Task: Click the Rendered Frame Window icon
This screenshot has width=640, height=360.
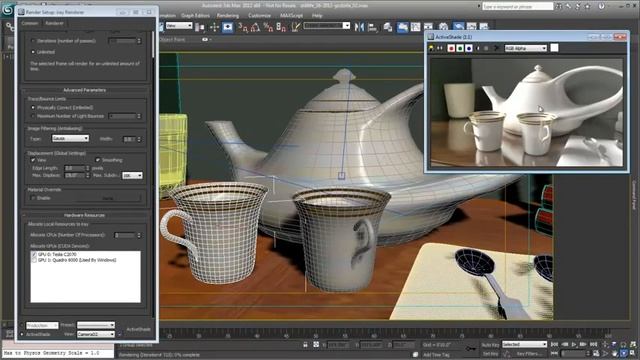Action: coord(471,27)
